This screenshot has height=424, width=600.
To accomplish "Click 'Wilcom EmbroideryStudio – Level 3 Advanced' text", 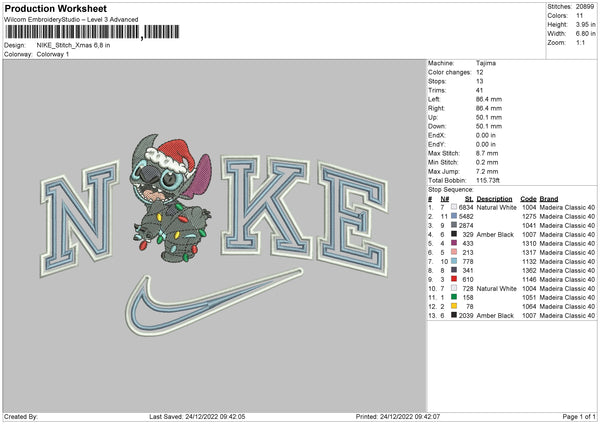I will 71,20.
